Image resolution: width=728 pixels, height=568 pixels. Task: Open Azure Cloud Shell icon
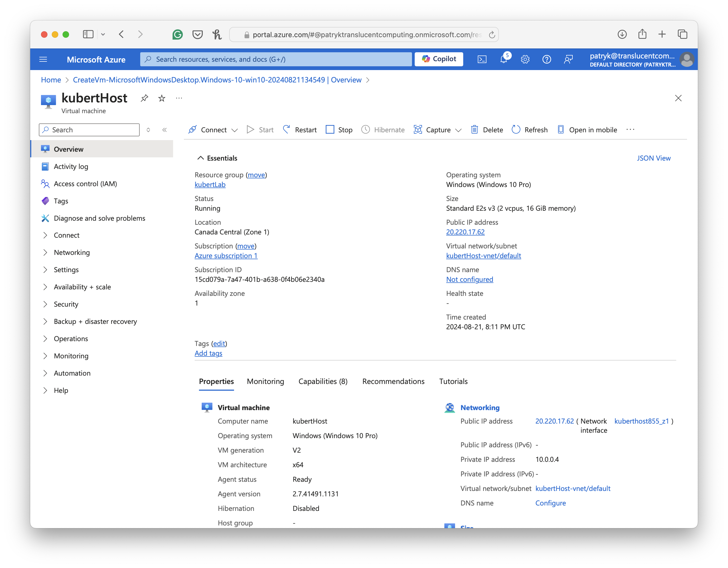(482, 59)
